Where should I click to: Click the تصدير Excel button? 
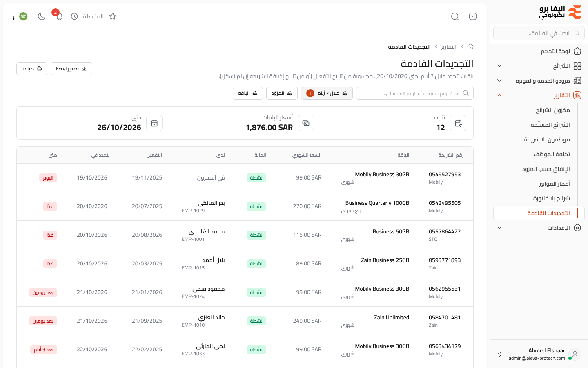click(71, 69)
